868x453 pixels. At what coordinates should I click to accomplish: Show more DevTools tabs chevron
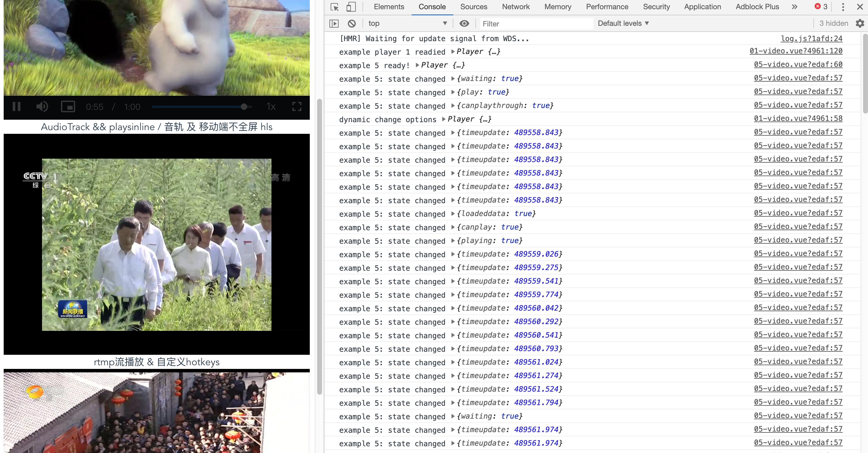[x=795, y=7]
